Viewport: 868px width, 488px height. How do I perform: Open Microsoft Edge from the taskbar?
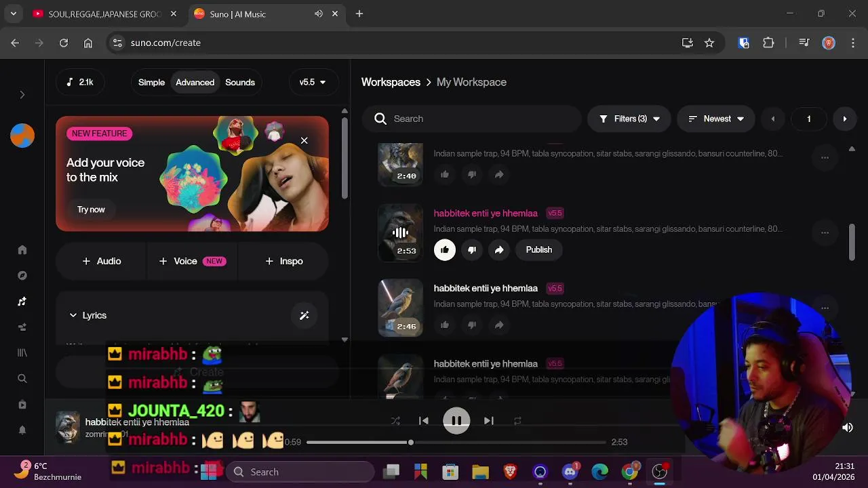click(600, 472)
